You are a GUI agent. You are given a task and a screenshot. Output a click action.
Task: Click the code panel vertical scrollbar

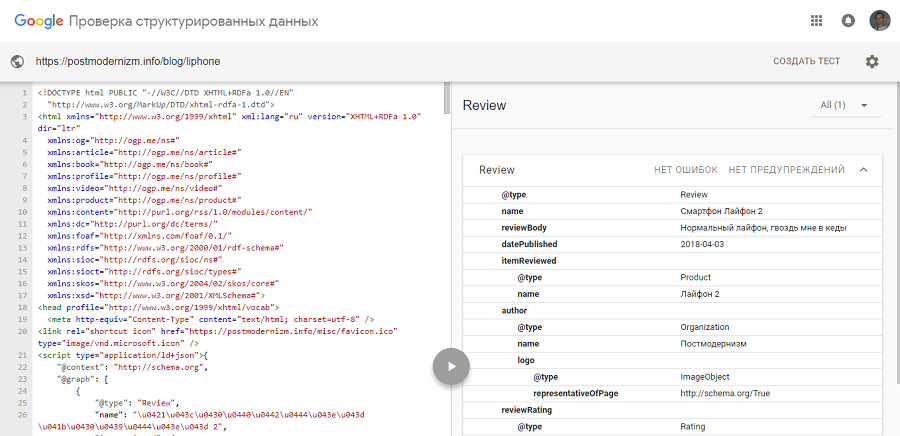coord(447,99)
